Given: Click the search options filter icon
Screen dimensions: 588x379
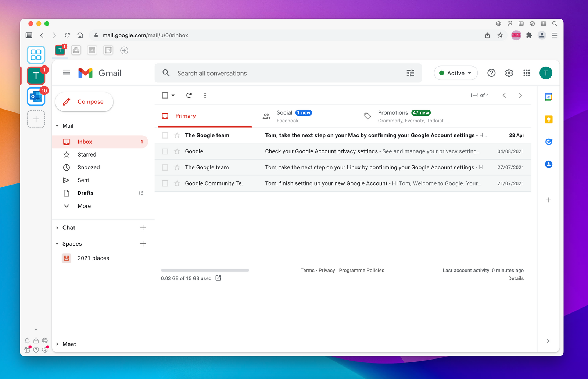Looking at the screenshot, I should tap(410, 73).
